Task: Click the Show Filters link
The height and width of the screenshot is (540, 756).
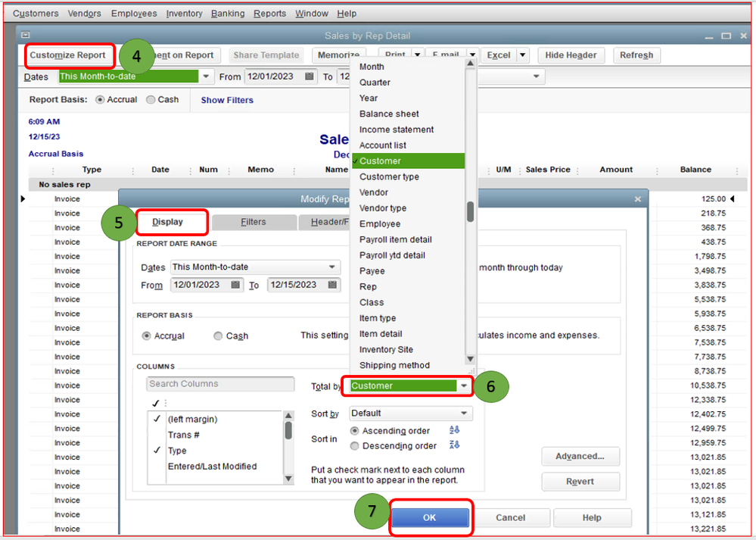Action: pos(227,100)
